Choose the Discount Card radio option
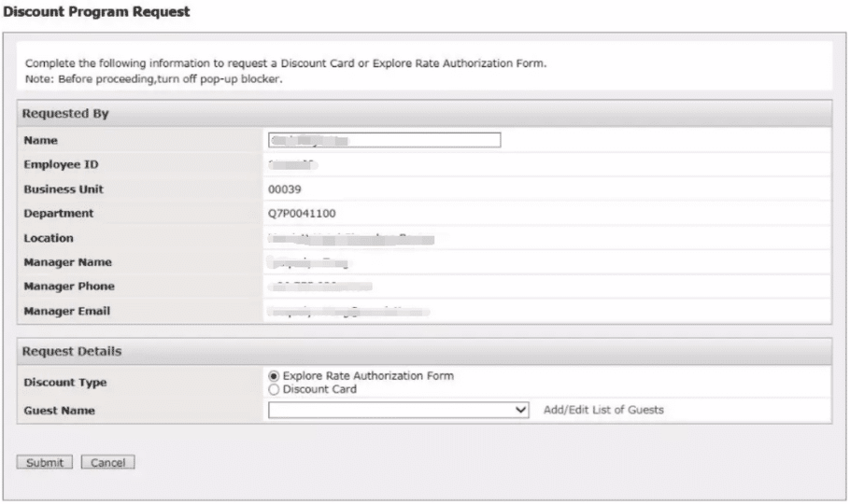 pos(275,389)
